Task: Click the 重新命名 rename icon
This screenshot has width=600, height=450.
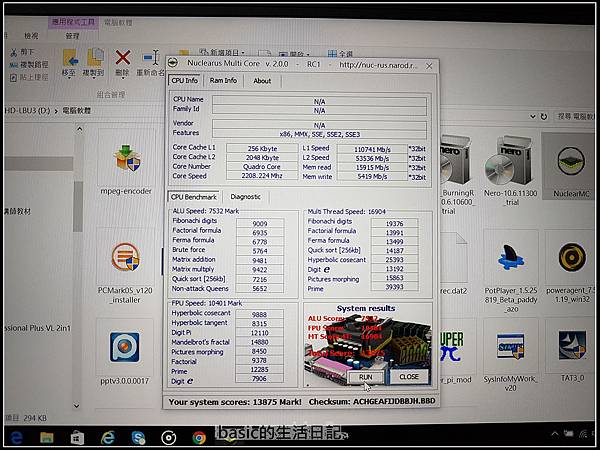Action: [x=151, y=58]
